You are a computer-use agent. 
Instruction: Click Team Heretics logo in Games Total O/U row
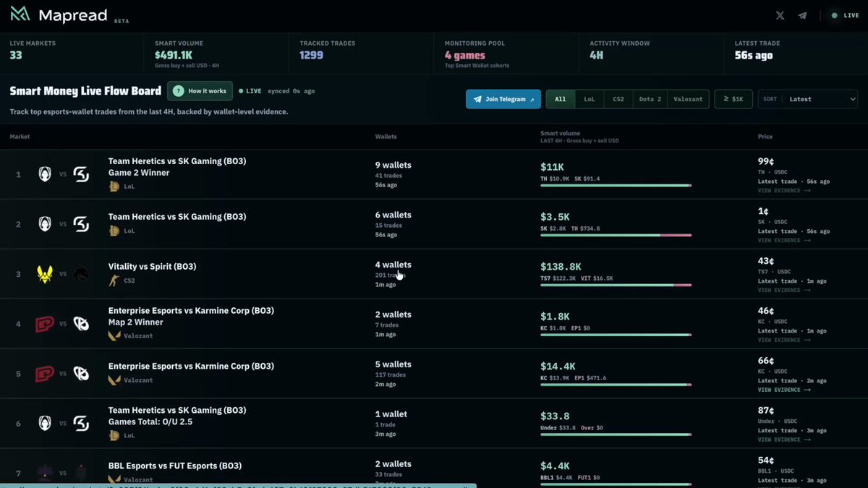[45, 424]
